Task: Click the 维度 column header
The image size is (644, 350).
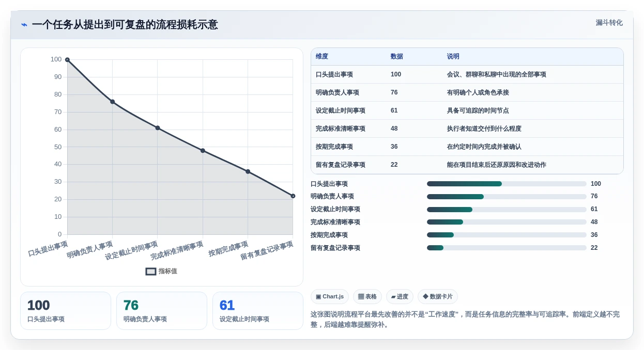Action: point(322,56)
